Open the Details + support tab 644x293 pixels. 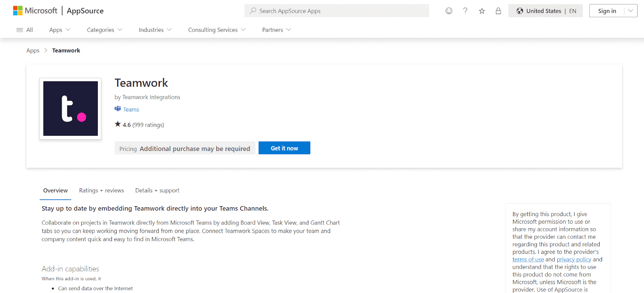pyautogui.click(x=157, y=190)
